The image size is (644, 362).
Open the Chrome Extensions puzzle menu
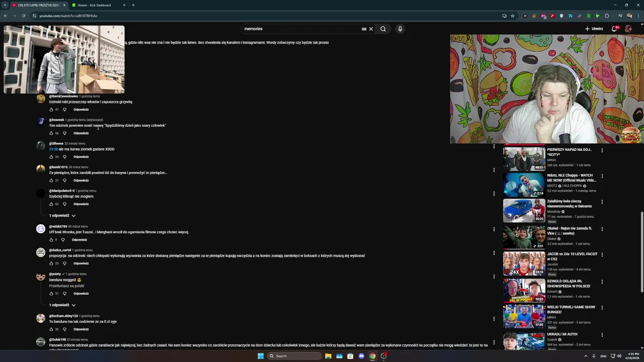(x=607, y=16)
